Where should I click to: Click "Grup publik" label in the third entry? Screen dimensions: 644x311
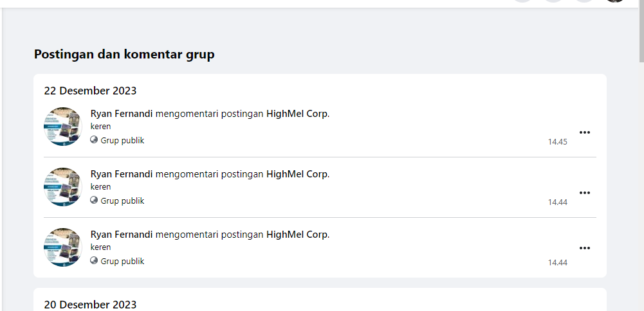click(x=122, y=262)
